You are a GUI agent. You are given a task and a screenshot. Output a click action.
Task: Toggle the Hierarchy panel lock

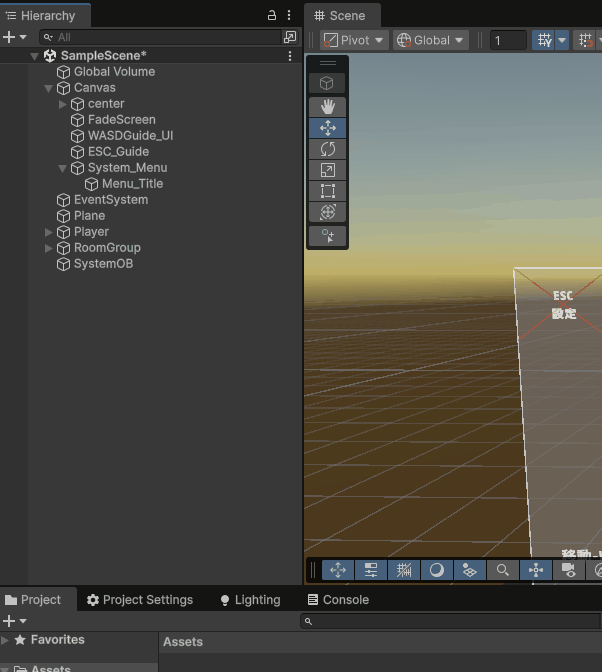click(x=272, y=16)
